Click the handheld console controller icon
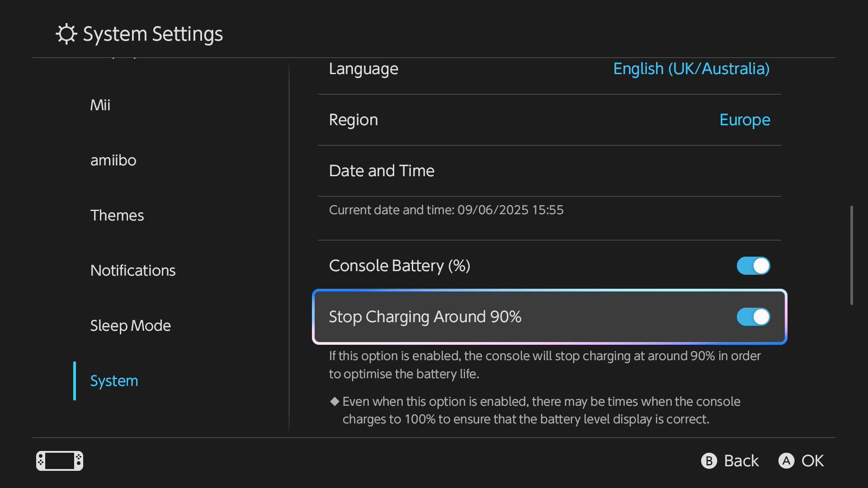 [60, 461]
